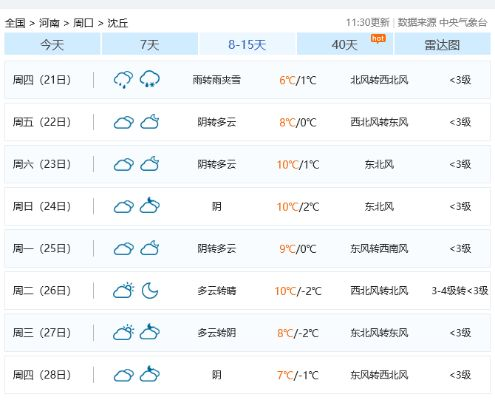Click the clear moon icon for 周二 (26日)
The width and height of the screenshot is (495, 400).
pos(150,290)
